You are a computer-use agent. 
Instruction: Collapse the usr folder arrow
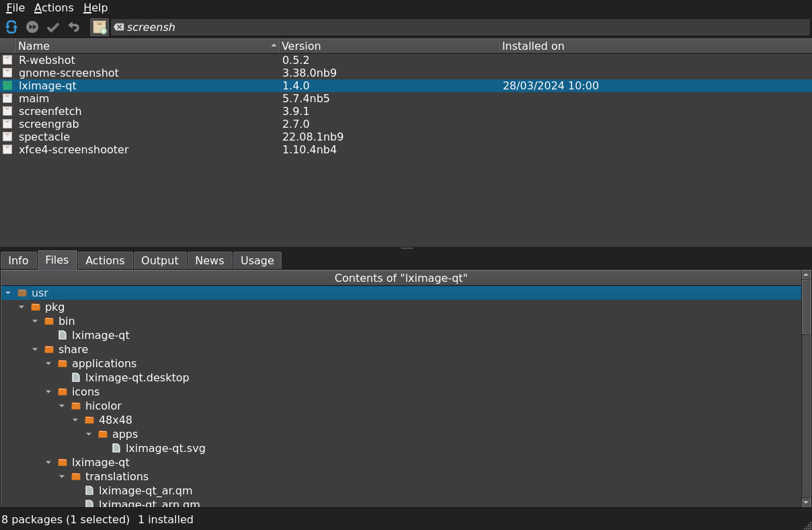[8, 293]
